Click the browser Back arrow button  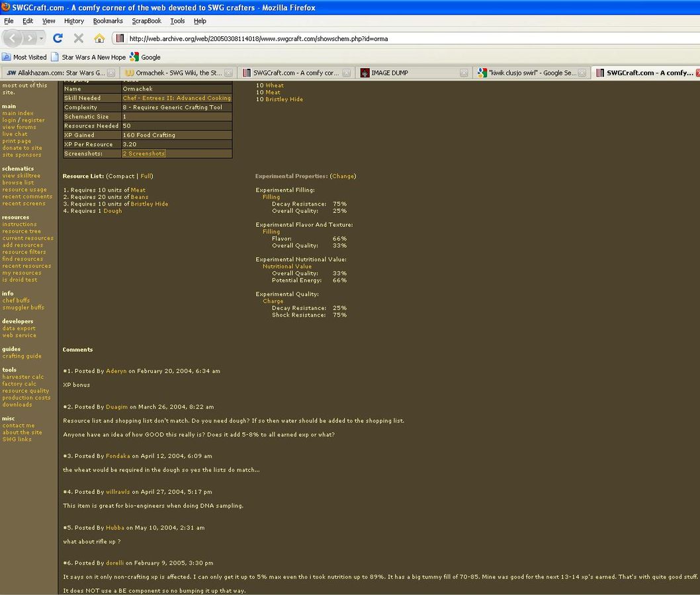tap(14, 38)
